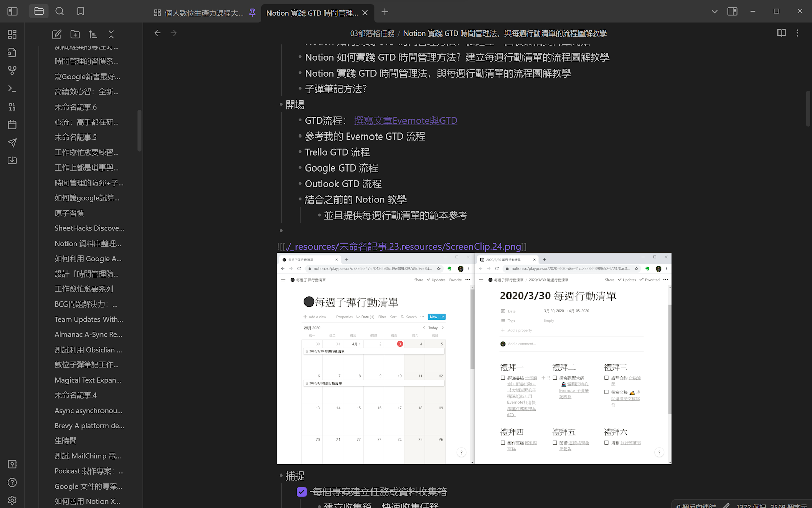Change the file sort order icon
The height and width of the screenshot is (508, 812).
pyautogui.click(x=93, y=34)
